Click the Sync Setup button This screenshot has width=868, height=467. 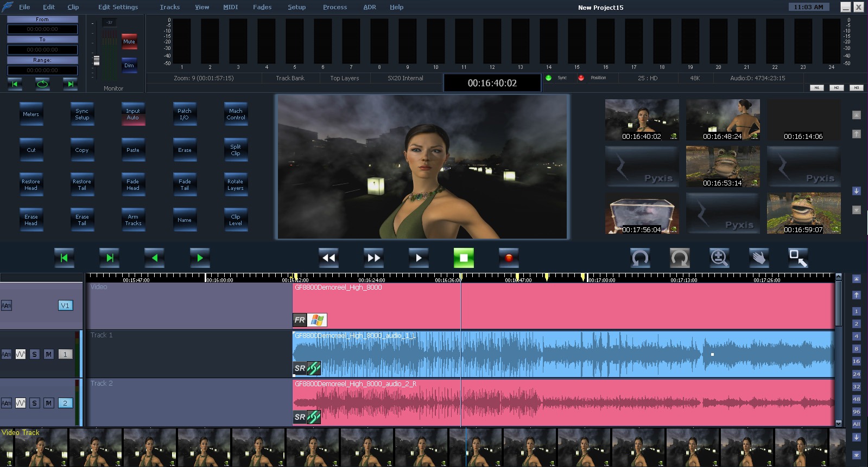82,114
